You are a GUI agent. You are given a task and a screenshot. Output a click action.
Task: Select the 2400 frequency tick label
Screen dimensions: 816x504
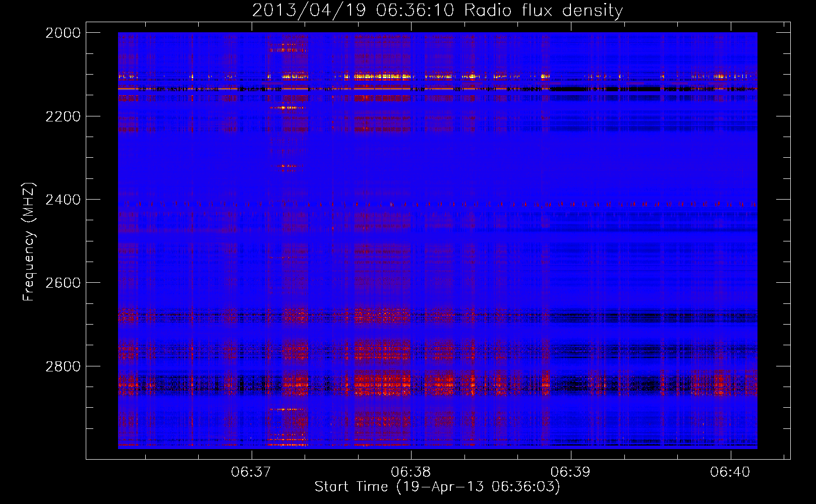63,200
